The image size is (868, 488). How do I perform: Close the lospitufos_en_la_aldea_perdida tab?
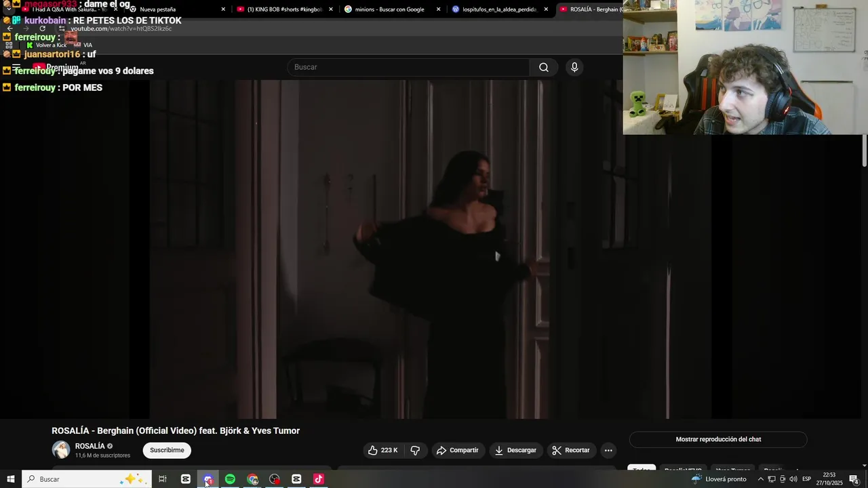pos(546,9)
